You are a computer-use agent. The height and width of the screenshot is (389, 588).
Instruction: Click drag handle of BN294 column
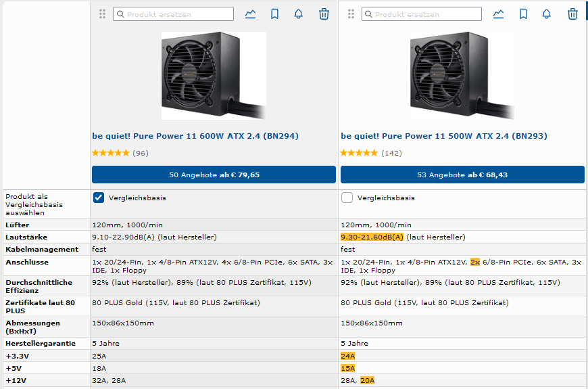point(102,14)
